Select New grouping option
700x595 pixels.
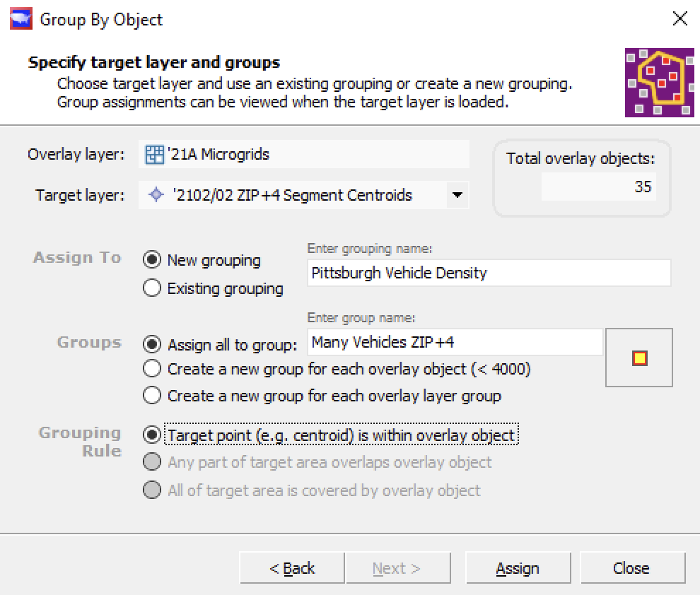151,260
